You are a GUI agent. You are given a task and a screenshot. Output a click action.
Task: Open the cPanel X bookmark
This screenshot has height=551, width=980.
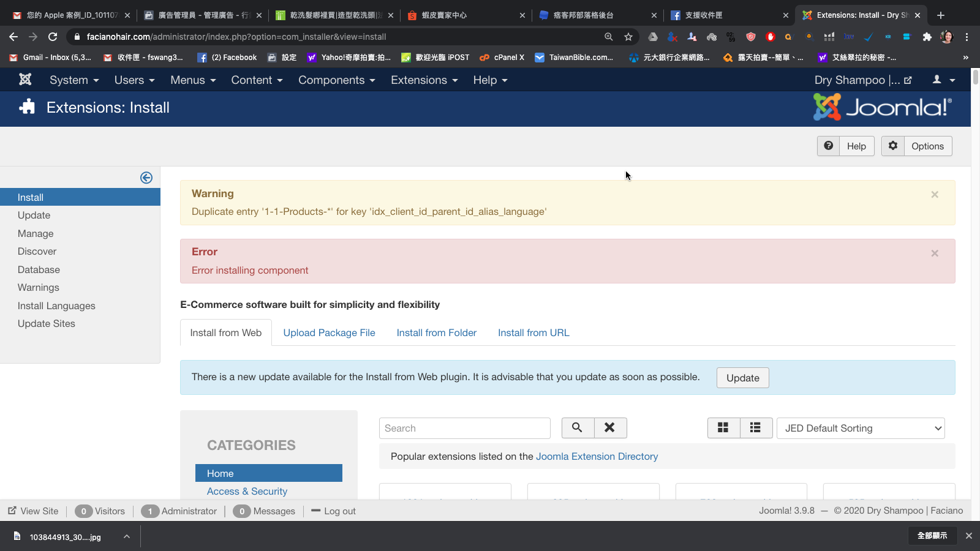coord(502,58)
